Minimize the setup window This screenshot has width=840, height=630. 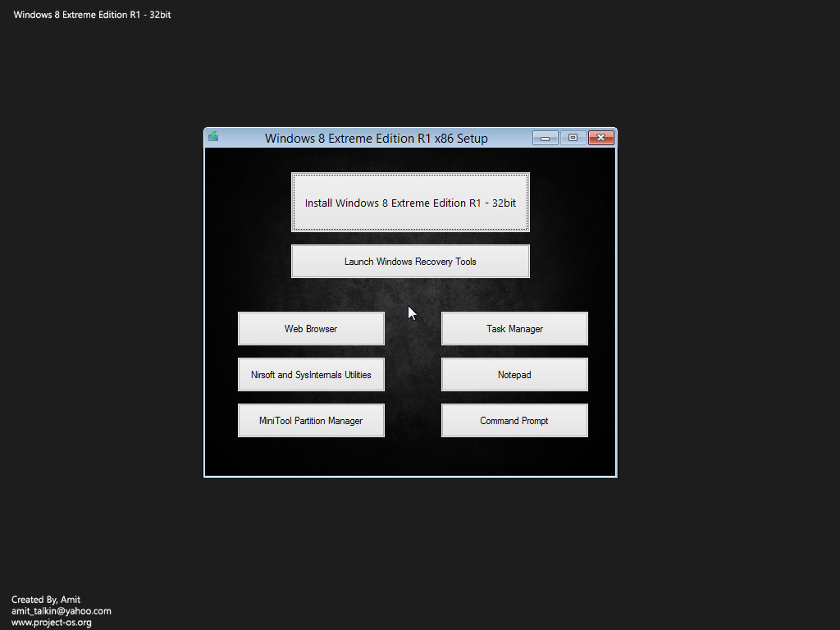tap(545, 137)
